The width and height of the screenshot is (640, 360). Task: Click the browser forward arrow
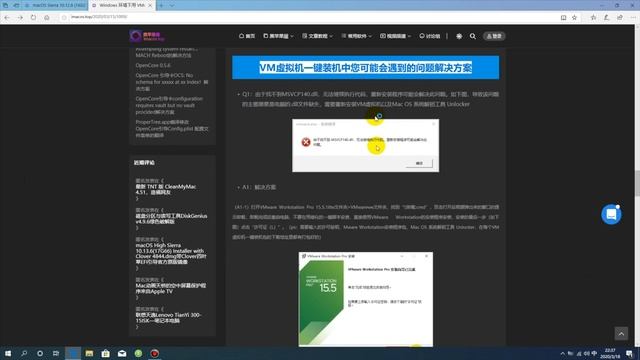(20, 18)
